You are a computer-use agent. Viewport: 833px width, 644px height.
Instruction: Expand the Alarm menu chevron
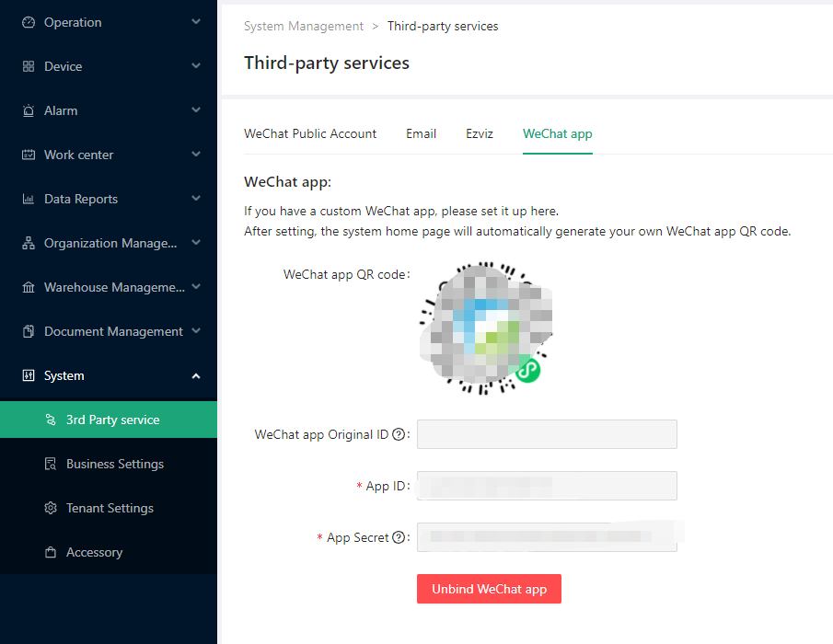click(196, 109)
